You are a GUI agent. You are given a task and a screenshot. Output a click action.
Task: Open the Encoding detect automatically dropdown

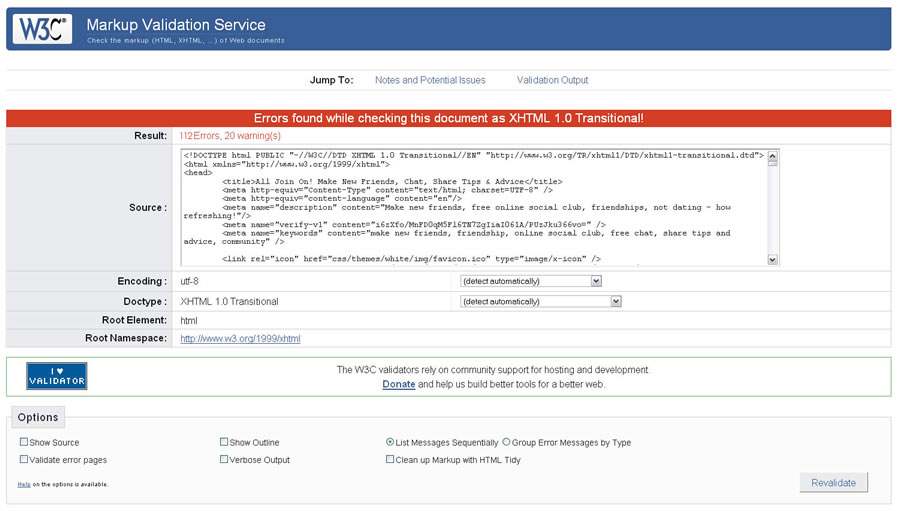point(531,281)
